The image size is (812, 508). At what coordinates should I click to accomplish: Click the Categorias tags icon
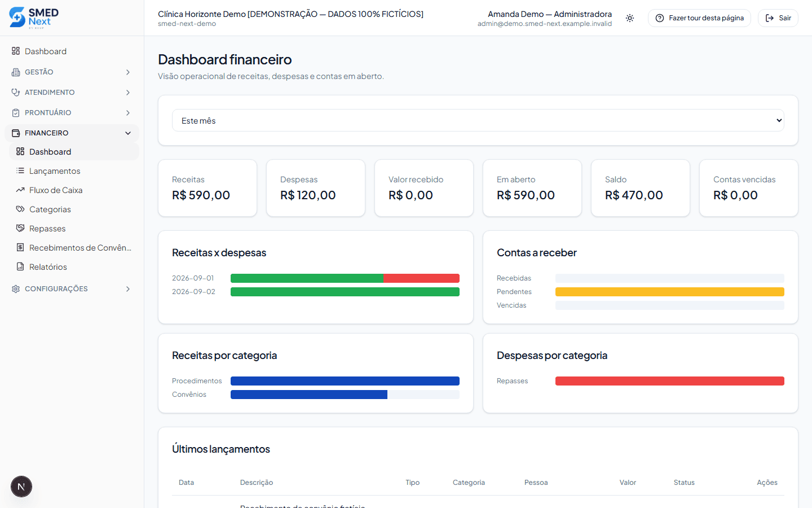(20, 209)
